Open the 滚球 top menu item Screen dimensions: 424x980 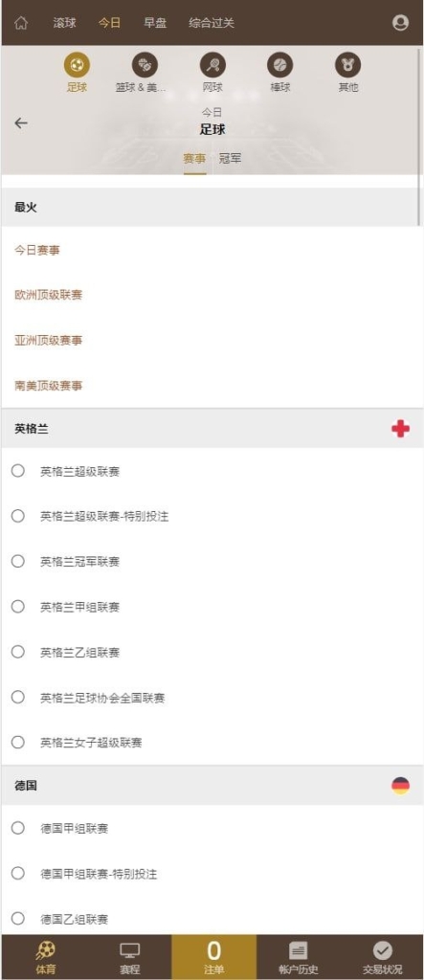[65, 23]
